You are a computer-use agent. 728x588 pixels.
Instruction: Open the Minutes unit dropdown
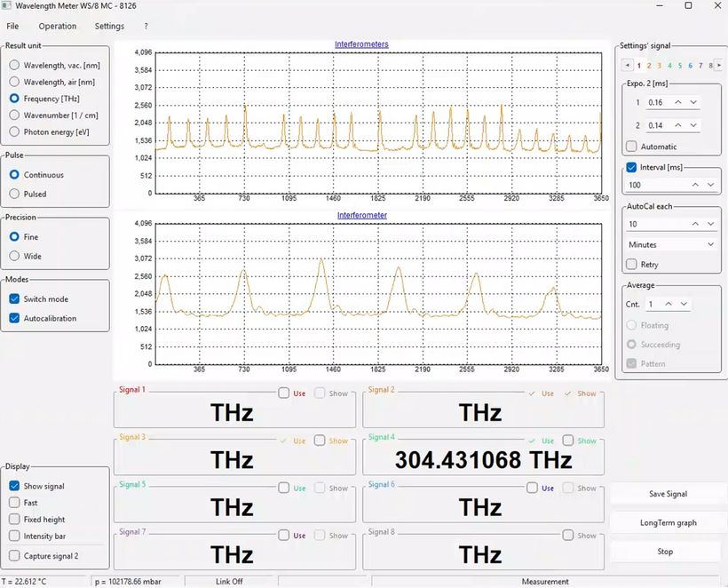click(671, 244)
